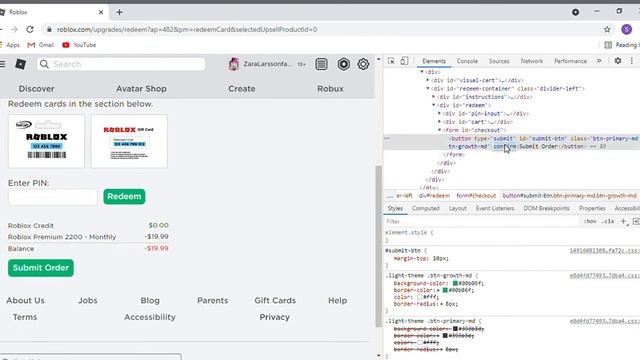Click the Submit Order button

click(x=41, y=268)
